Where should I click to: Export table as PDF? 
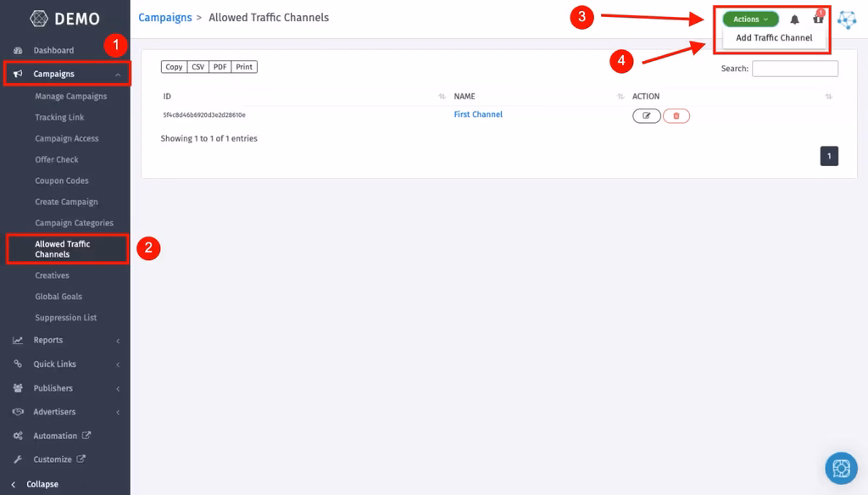coord(220,67)
